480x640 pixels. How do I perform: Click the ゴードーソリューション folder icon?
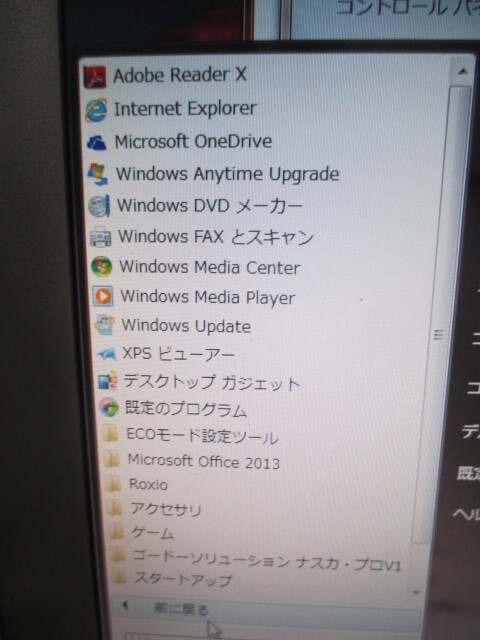point(118,555)
